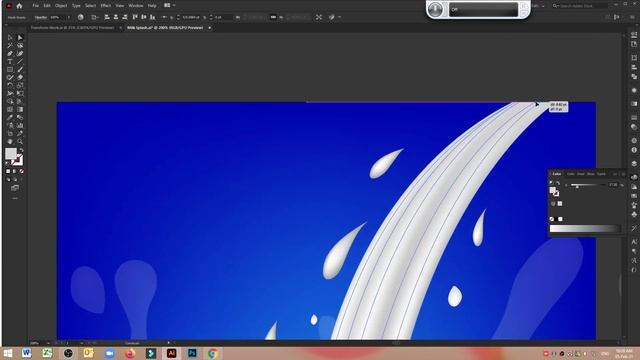Screen dimensions: 640x360
Task: Select the Line Segment tool
Action: pyautogui.click(x=20, y=62)
